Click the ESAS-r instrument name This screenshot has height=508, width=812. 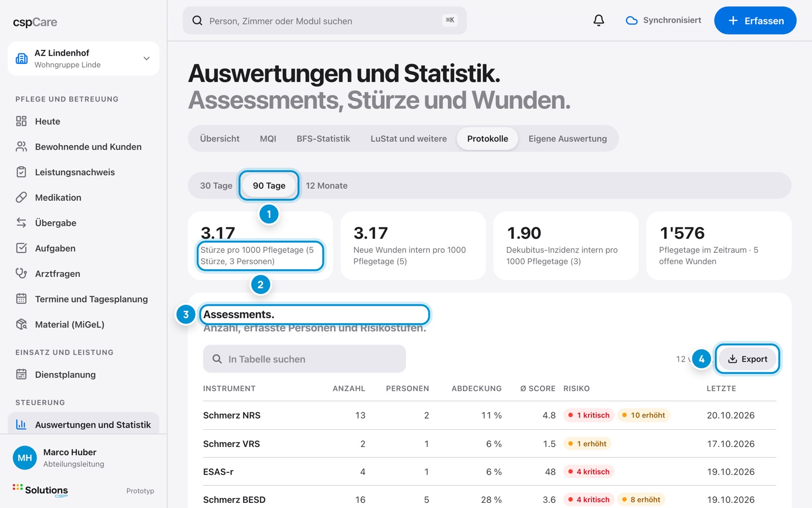pyautogui.click(x=218, y=471)
